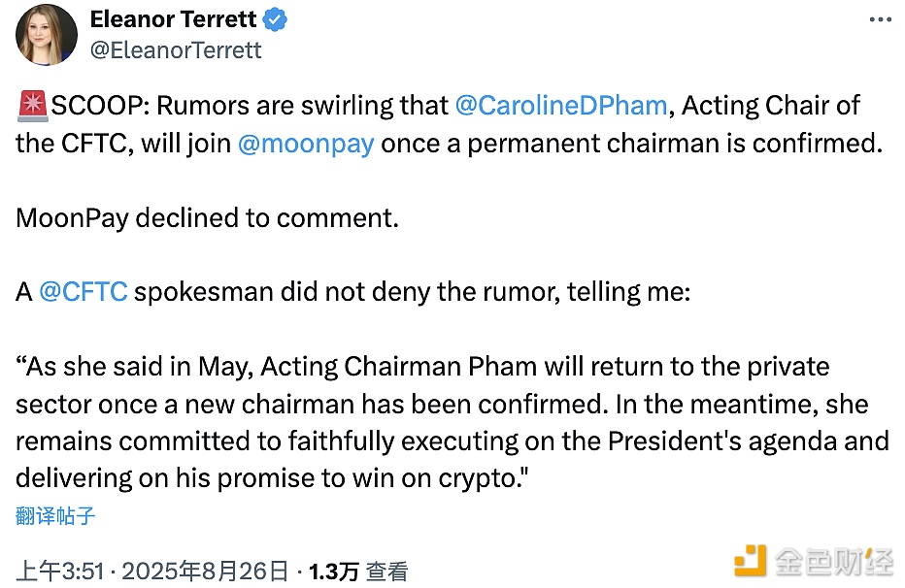Image resolution: width=905 pixels, height=588 pixels.
Task: Visit the @CFTC mention
Action: [84, 292]
